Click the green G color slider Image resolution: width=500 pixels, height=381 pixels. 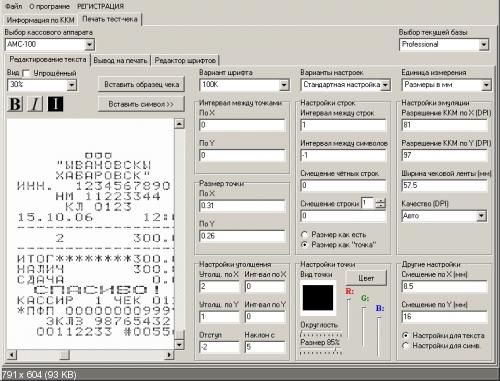364,327
